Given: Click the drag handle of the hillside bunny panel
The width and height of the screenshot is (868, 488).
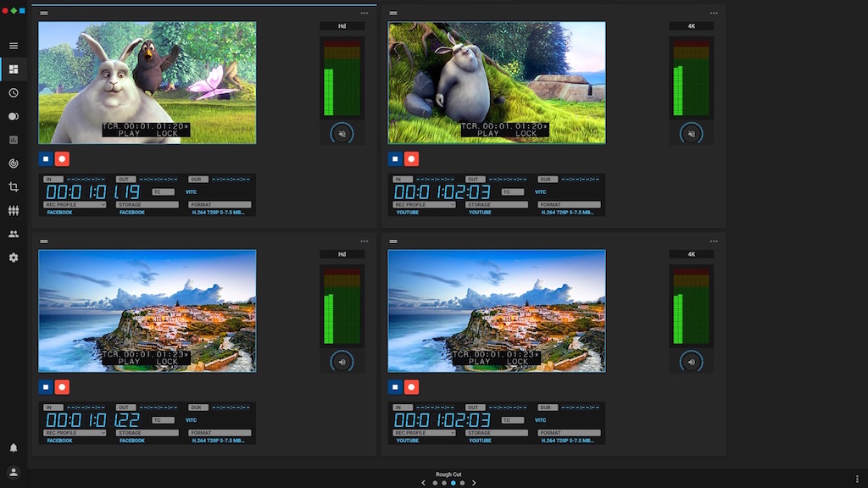Looking at the screenshot, I should [393, 14].
